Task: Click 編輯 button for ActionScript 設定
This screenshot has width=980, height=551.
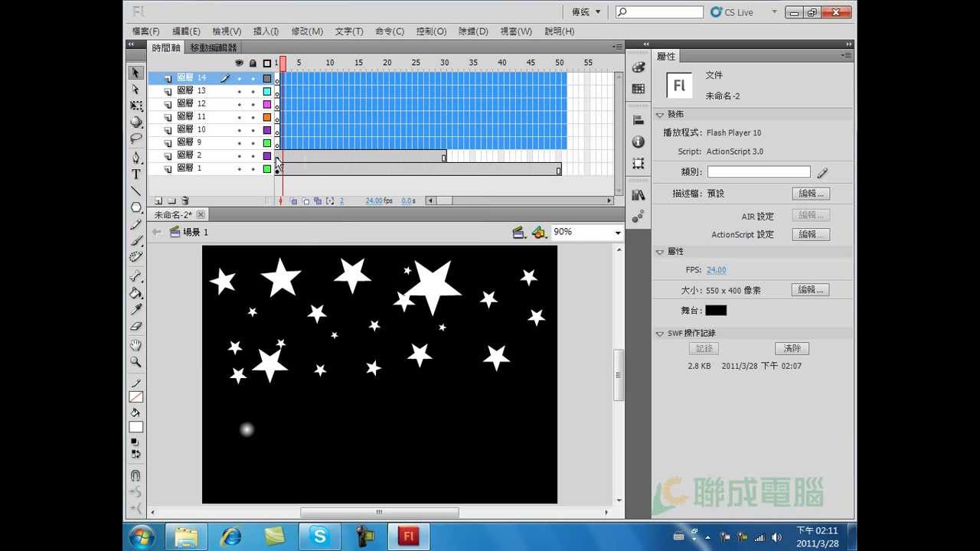Action: coord(811,234)
